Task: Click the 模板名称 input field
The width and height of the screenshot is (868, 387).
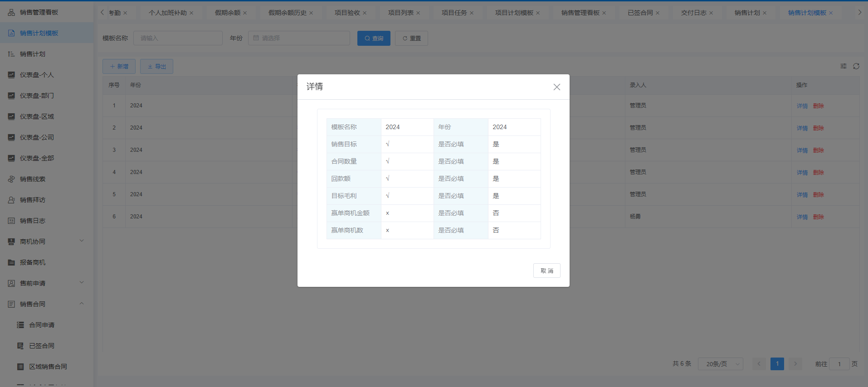Action: tap(178, 38)
